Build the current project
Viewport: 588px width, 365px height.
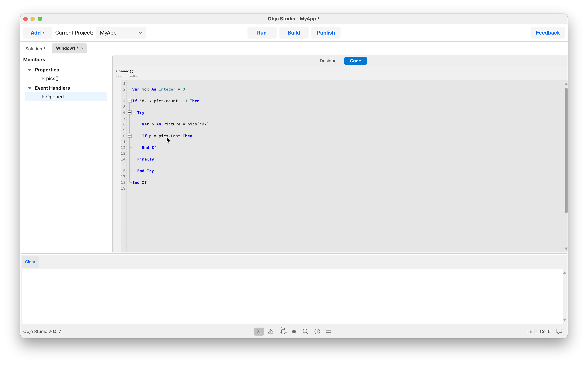[x=294, y=33]
